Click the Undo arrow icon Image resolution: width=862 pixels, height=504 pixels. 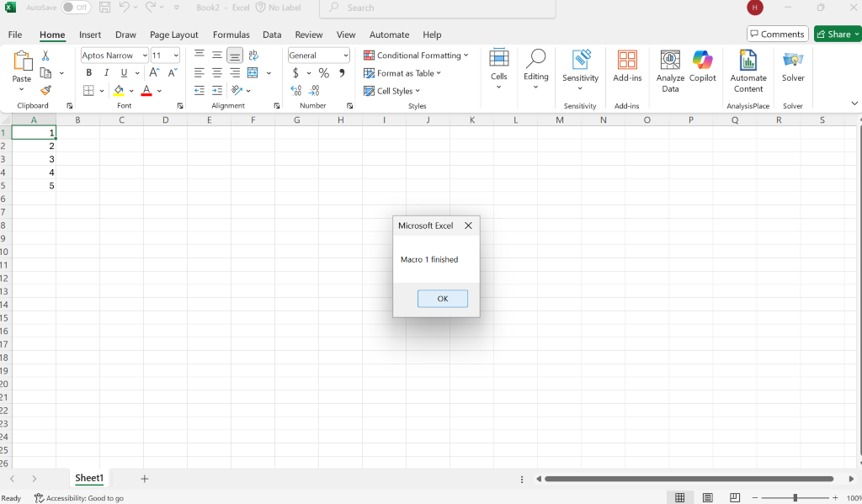tap(124, 7)
